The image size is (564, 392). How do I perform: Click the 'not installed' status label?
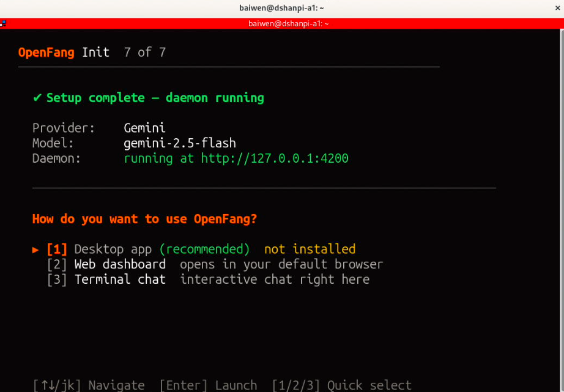click(310, 250)
